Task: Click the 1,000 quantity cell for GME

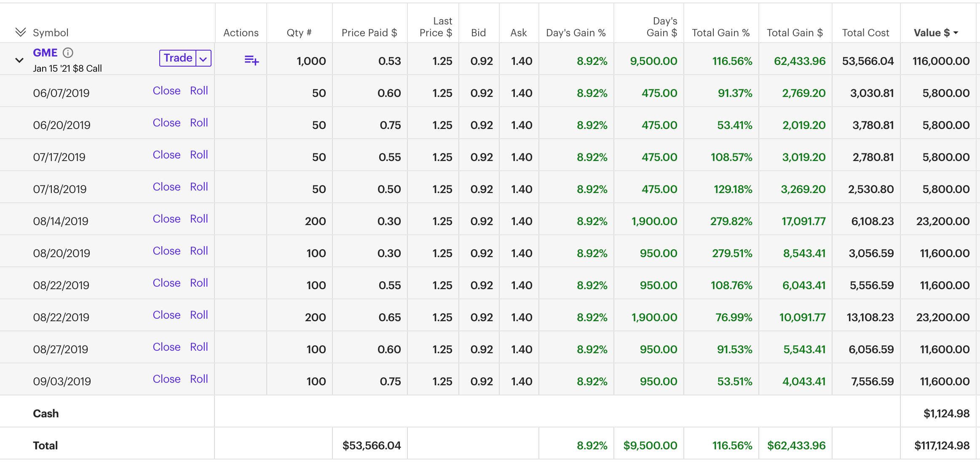Action: tap(311, 61)
